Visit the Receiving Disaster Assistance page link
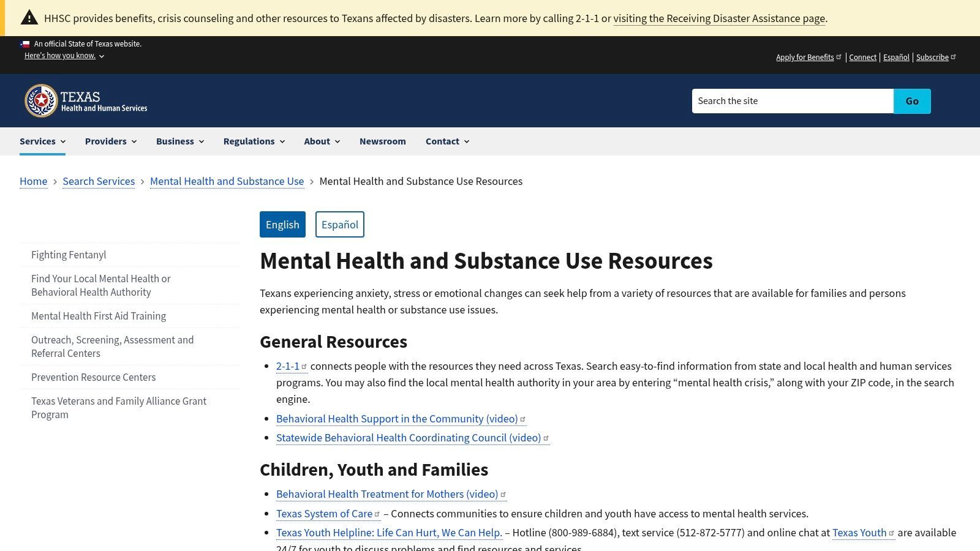The width and height of the screenshot is (980, 551). pos(719,18)
